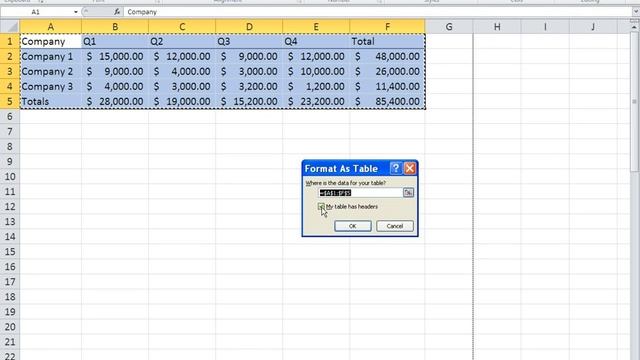
Task: Click the Q4 header cell
Action: (316, 42)
